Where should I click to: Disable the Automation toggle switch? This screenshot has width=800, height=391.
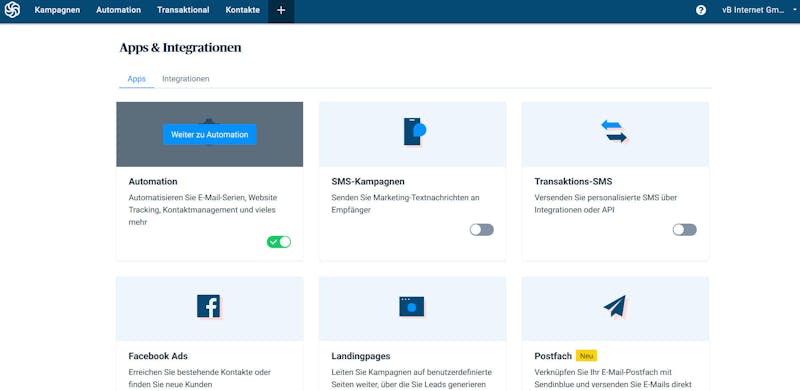pyautogui.click(x=279, y=242)
